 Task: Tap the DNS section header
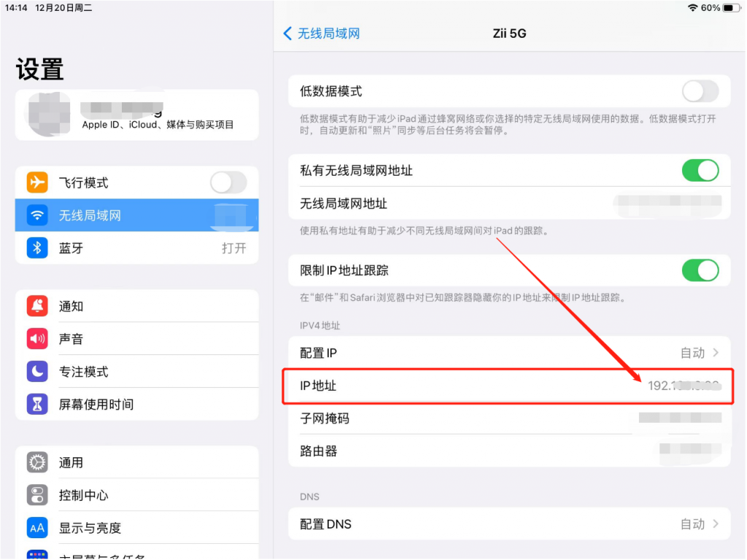pyautogui.click(x=309, y=497)
